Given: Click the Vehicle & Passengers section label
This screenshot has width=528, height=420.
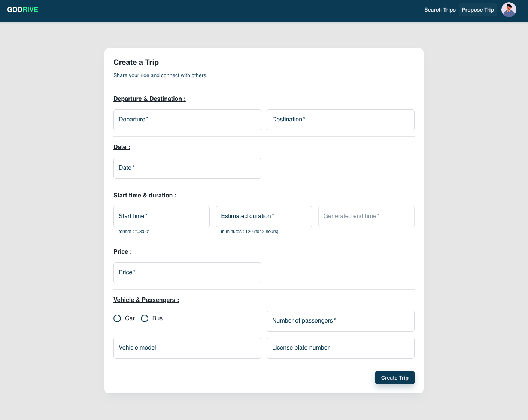Looking at the screenshot, I should tap(146, 300).
